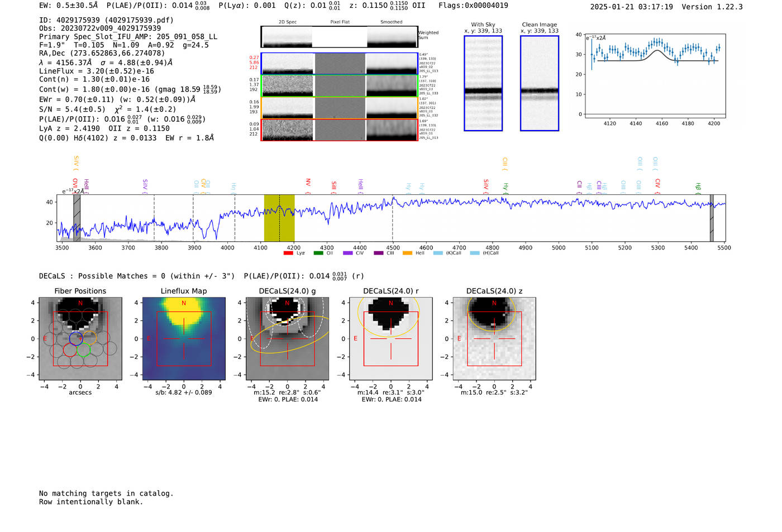
Task: Click the Obs: 20230722v009_4029175939 line
Action: coord(100,28)
